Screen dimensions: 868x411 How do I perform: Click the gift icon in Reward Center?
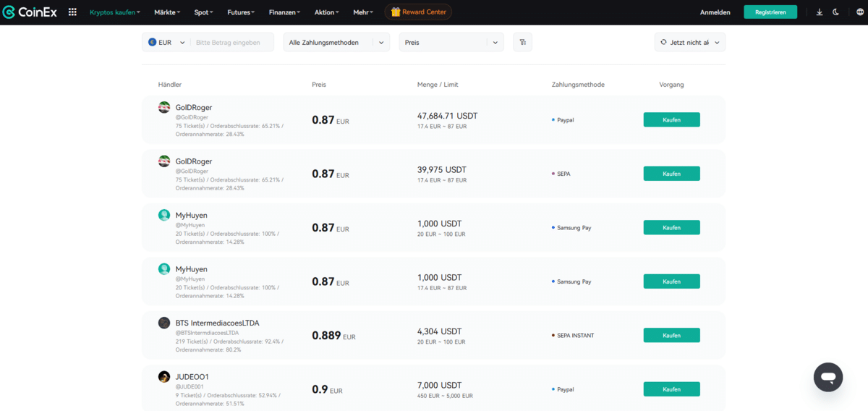pyautogui.click(x=396, y=12)
